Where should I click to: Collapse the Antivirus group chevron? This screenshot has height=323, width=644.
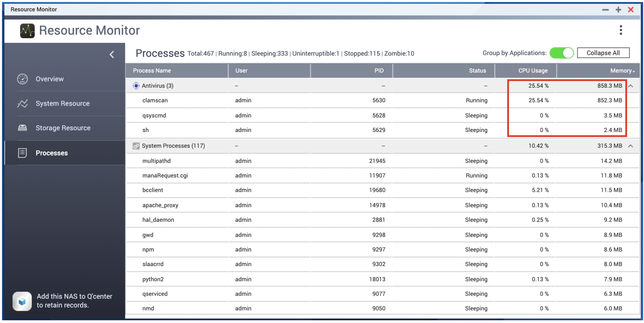pyautogui.click(x=630, y=86)
